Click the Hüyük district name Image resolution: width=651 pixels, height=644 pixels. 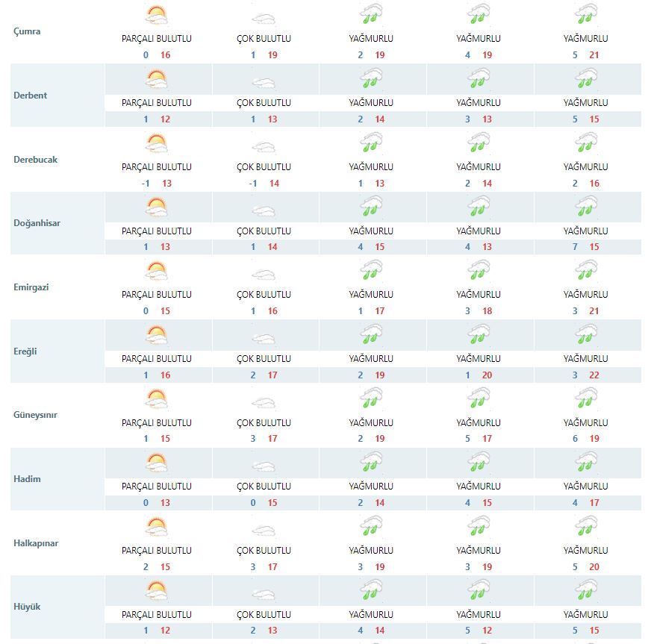pyautogui.click(x=27, y=607)
